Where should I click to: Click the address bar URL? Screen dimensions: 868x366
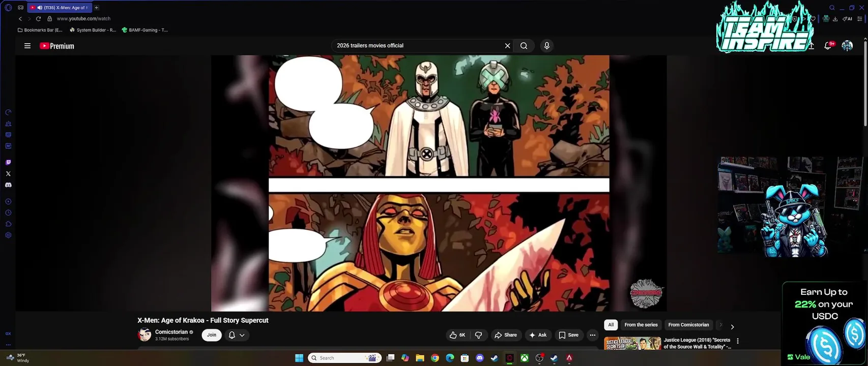tap(83, 19)
